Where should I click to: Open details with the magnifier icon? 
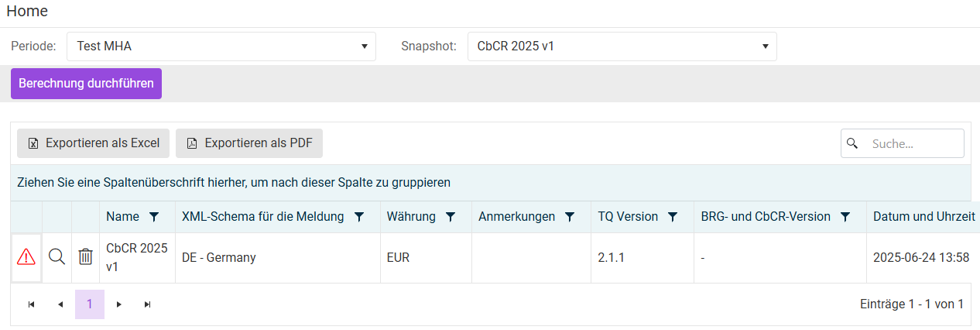[x=57, y=257]
